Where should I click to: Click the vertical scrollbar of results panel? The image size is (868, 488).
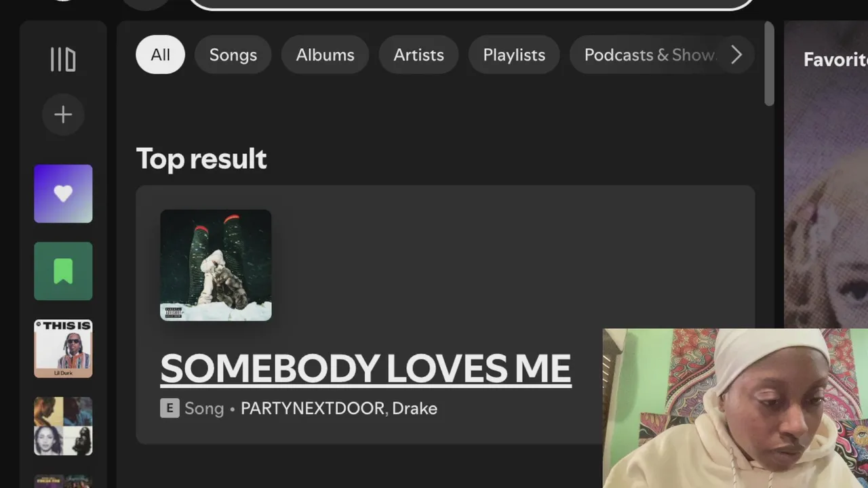pyautogui.click(x=769, y=64)
